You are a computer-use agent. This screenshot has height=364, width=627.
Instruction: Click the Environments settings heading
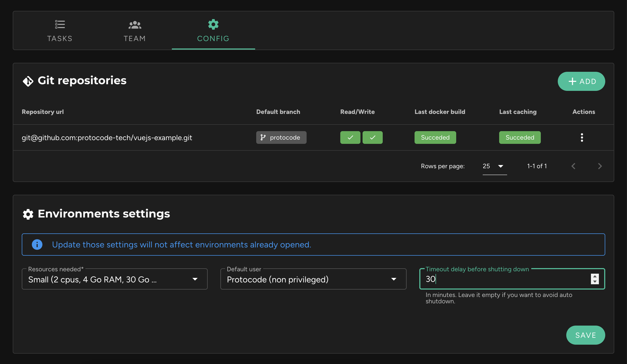[104, 214]
